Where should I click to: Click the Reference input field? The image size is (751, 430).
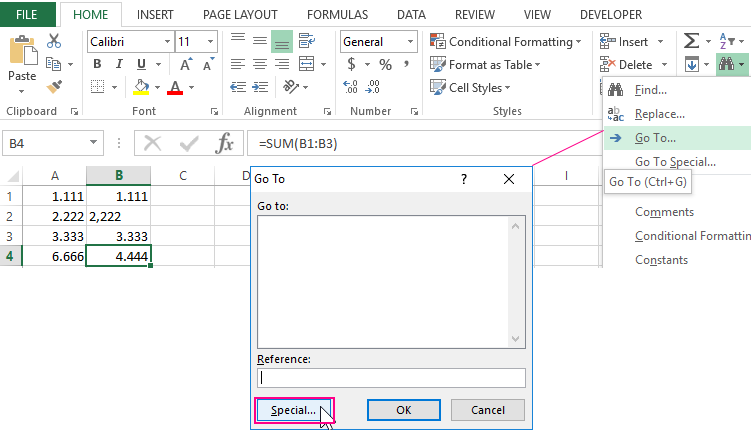391,378
